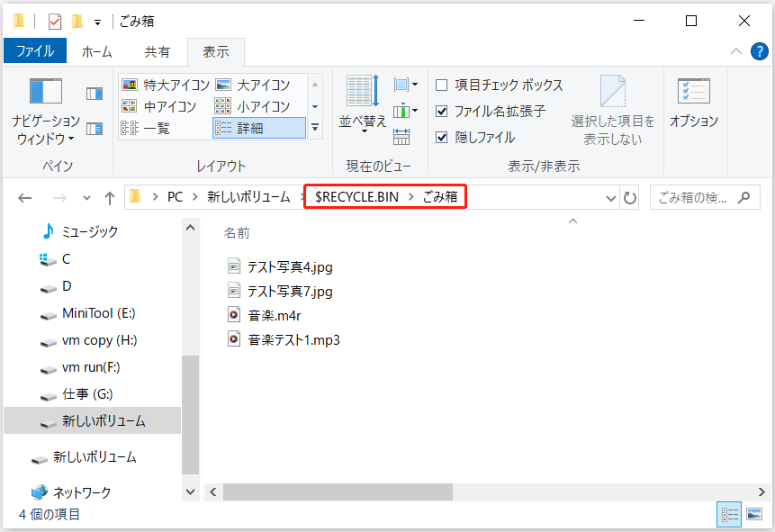The width and height of the screenshot is (775, 532).
Task: Toggle the Details pane icon
Action: 95,129
